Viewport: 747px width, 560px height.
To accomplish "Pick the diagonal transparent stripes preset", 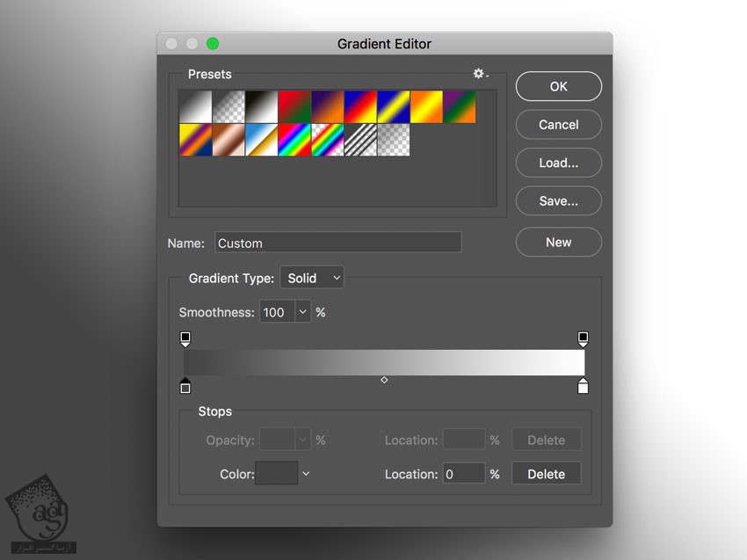I will coord(360,139).
